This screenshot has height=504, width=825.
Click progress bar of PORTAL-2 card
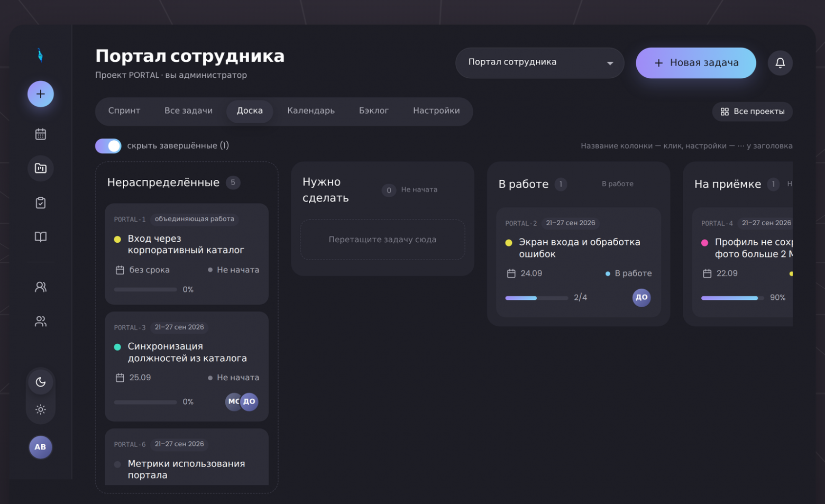pos(536,298)
